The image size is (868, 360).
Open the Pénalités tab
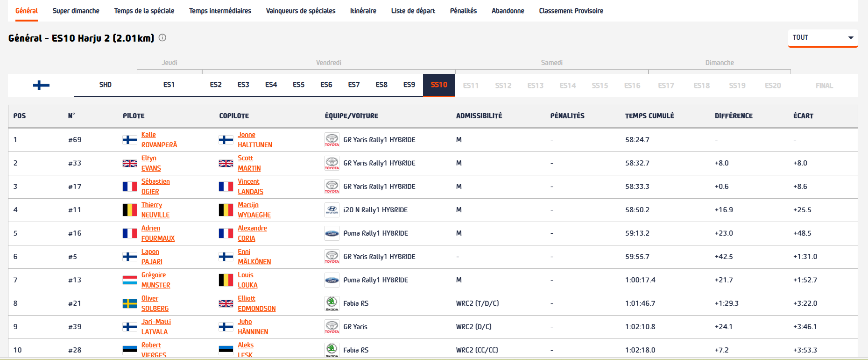(x=463, y=11)
